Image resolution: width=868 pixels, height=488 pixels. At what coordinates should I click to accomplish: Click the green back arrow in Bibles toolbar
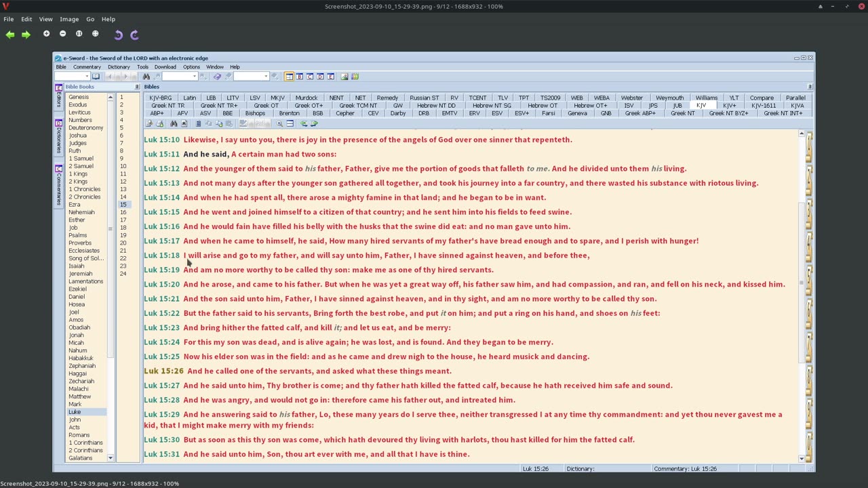304,123
